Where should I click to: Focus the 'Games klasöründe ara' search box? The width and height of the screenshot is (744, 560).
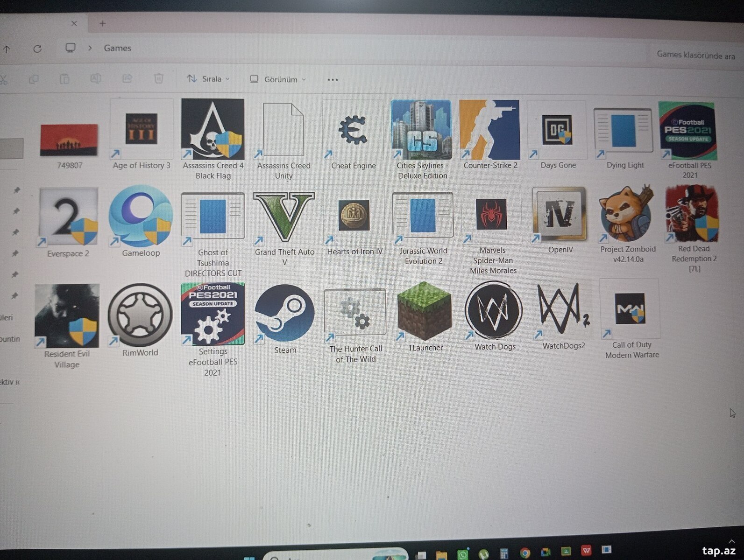point(696,55)
